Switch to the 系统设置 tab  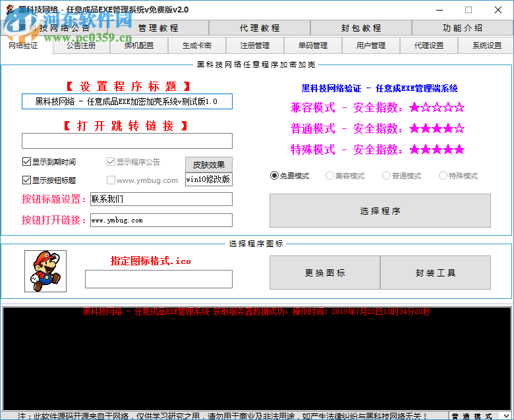pyautogui.click(x=486, y=45)
